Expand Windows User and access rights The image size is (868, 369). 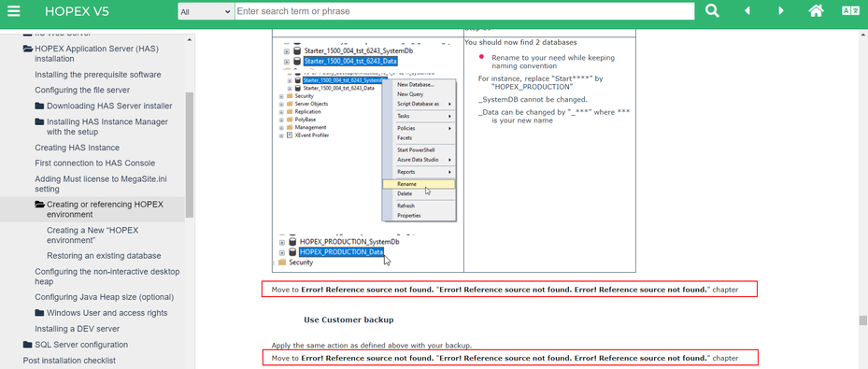point(39,313)
